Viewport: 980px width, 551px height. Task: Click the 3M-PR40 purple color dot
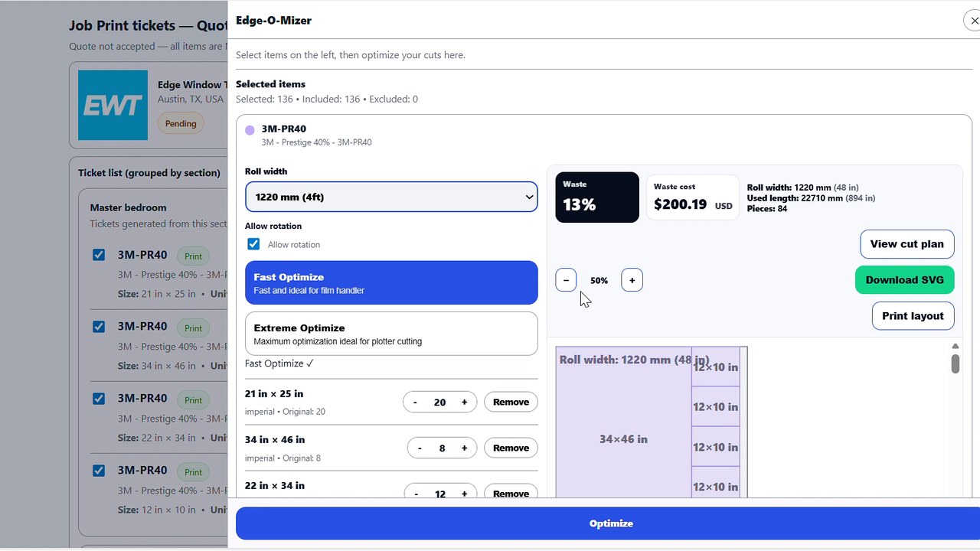pyautogui.click(x=250, y=130)
